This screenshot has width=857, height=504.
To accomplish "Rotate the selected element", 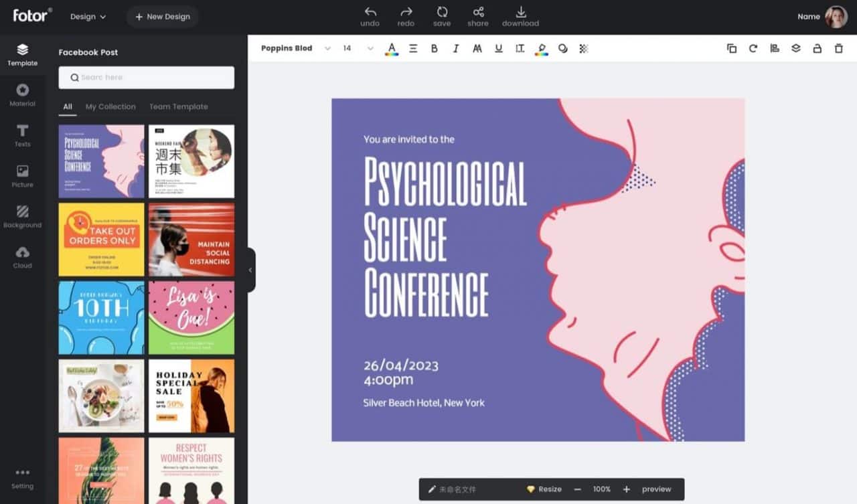I will (x=753, y=48).
